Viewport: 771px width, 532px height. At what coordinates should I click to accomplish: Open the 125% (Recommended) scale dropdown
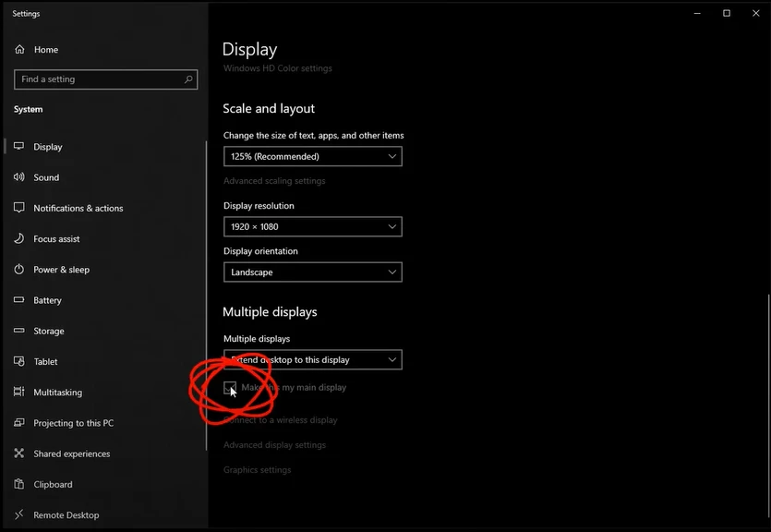pyautogui.click(x=313, y=156)
